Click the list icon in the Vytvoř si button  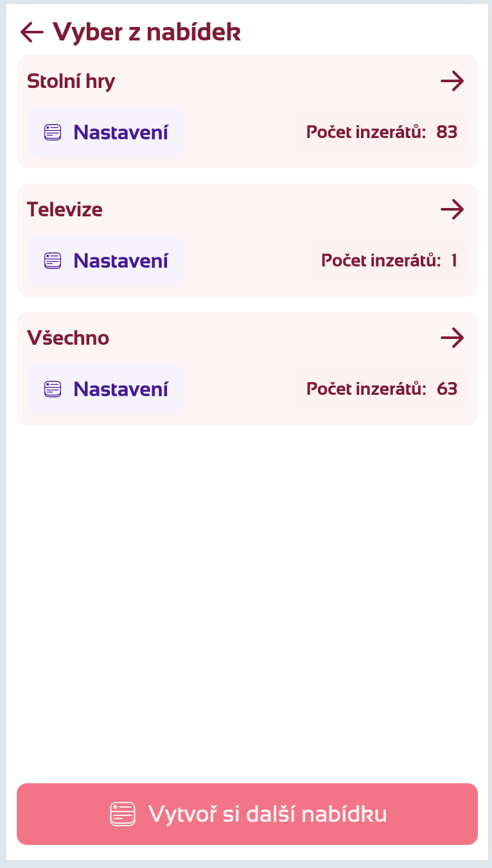tap(122, 813)
